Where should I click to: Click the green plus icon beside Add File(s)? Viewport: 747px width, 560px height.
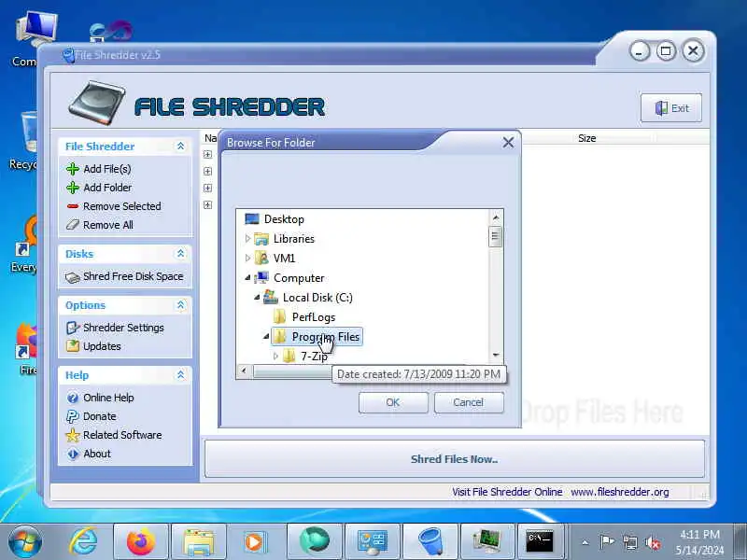click(x=73, y=169)
